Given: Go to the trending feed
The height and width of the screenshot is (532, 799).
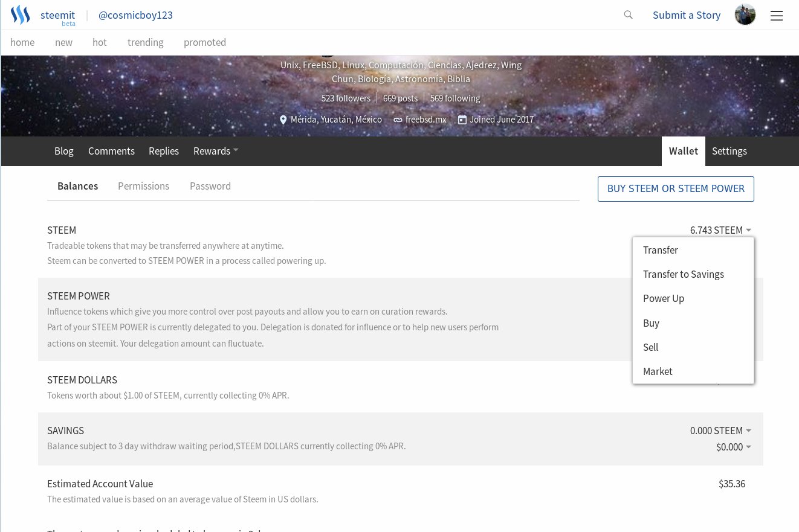Looking at the screenshot, I should pos(145,42).
